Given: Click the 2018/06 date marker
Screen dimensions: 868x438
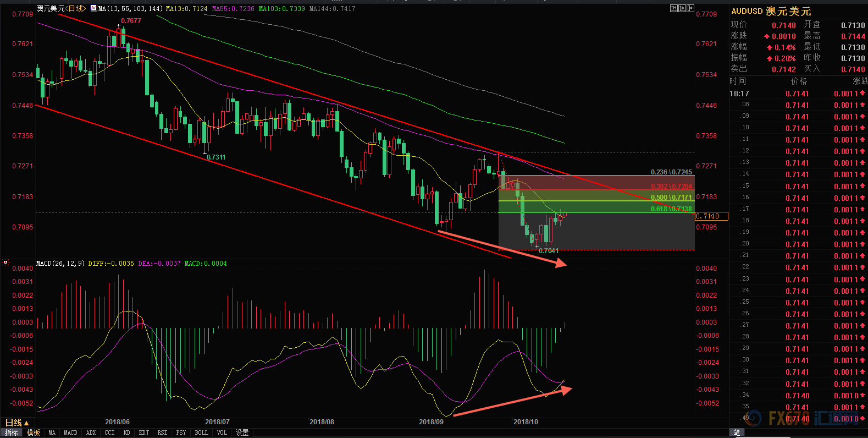Looking at the screenshot, I should coord(117,422).
